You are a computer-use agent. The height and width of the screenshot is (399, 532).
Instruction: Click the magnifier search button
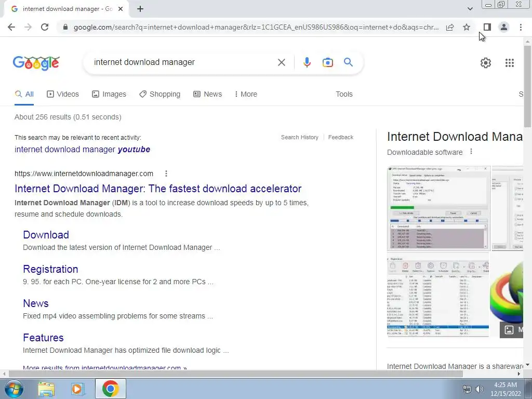pyautogui.click(x=348, y=62)
